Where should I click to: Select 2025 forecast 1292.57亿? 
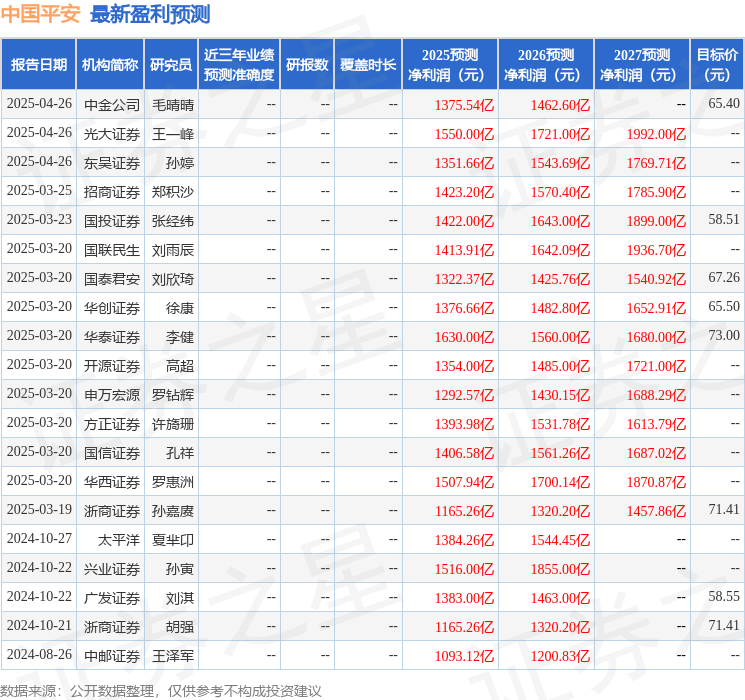pyautogui.click(x=465, y=395)
